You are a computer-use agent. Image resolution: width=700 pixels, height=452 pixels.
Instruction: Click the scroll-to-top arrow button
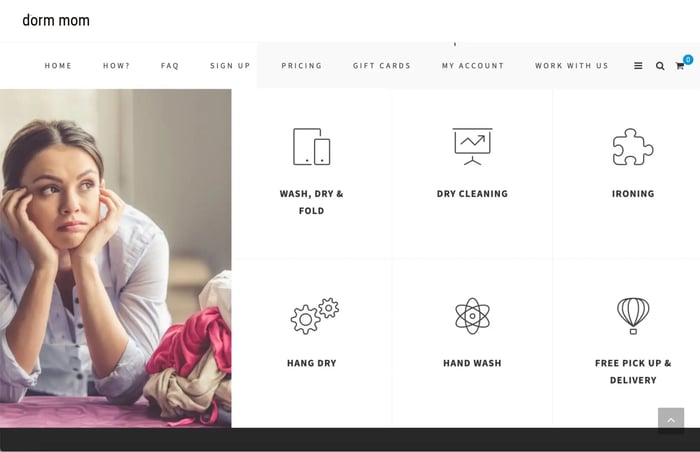(671, 420)
